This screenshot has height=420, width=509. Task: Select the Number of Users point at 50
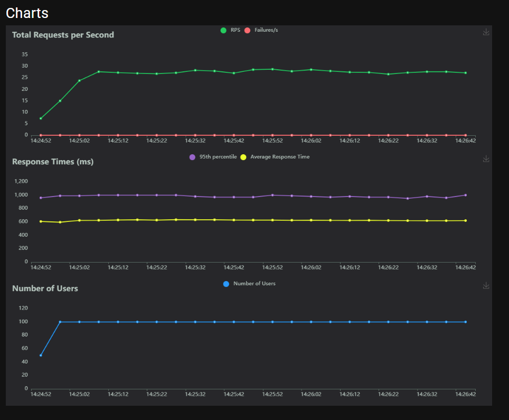41,355
